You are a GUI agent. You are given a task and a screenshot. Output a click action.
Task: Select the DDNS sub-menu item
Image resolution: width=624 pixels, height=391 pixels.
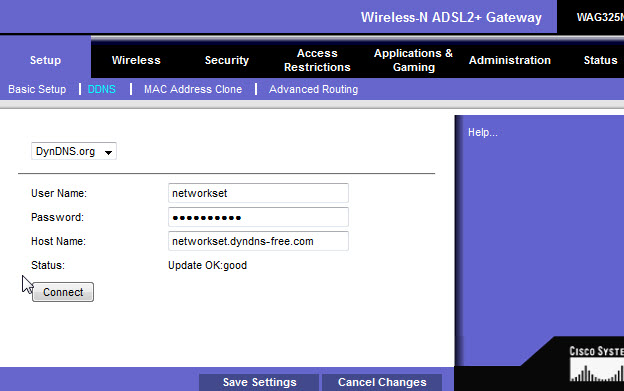[x=101, y=89]
